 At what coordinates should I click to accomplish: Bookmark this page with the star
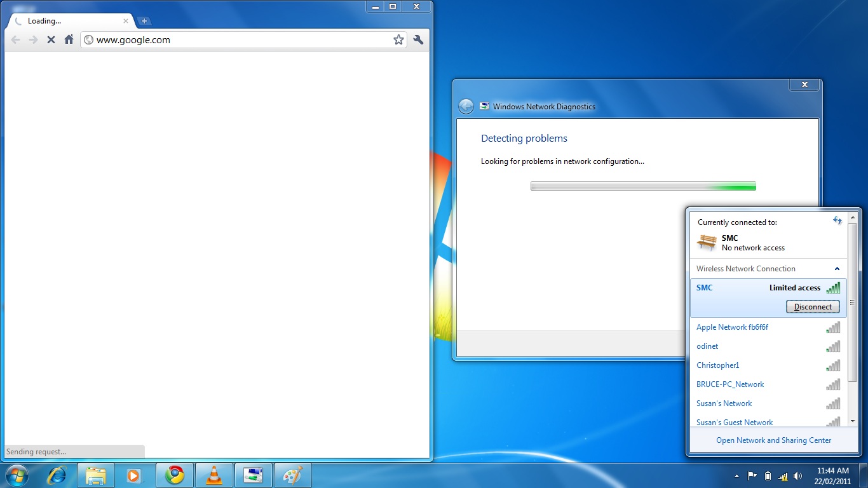pyautogui.click(x=398, y=39)
